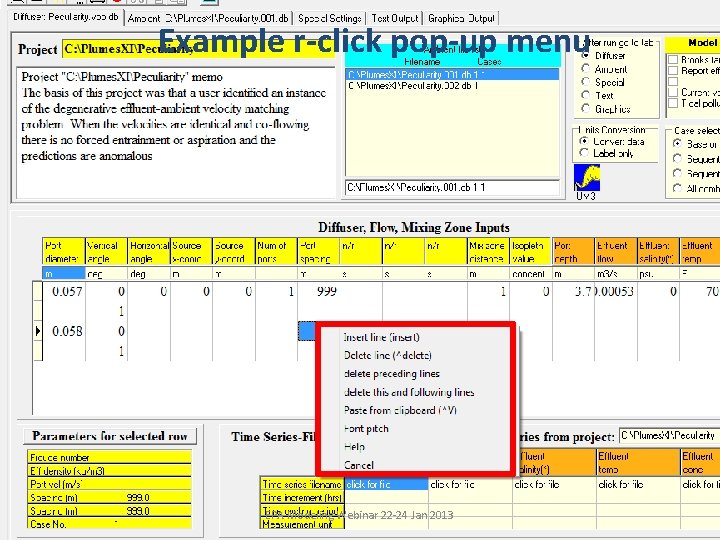Click Cancel in the context menu
The height and width of the screenshot is (540, 720).
coord(359,465)
